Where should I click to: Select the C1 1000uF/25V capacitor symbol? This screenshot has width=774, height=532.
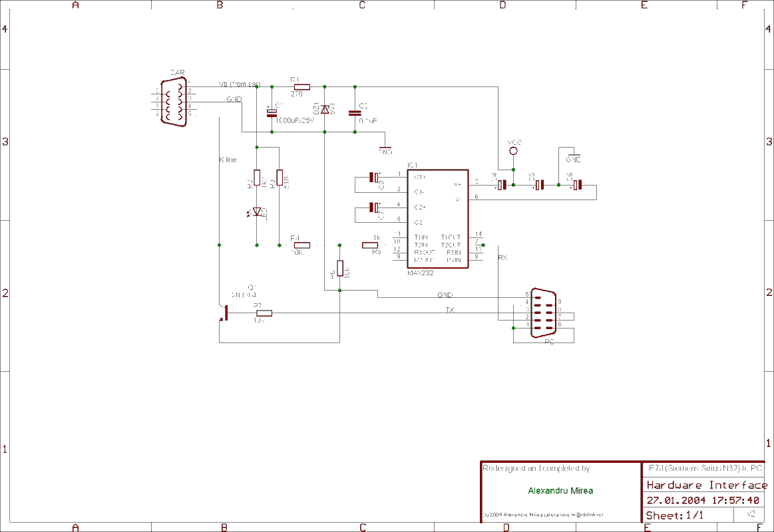[x=272, y=114]
